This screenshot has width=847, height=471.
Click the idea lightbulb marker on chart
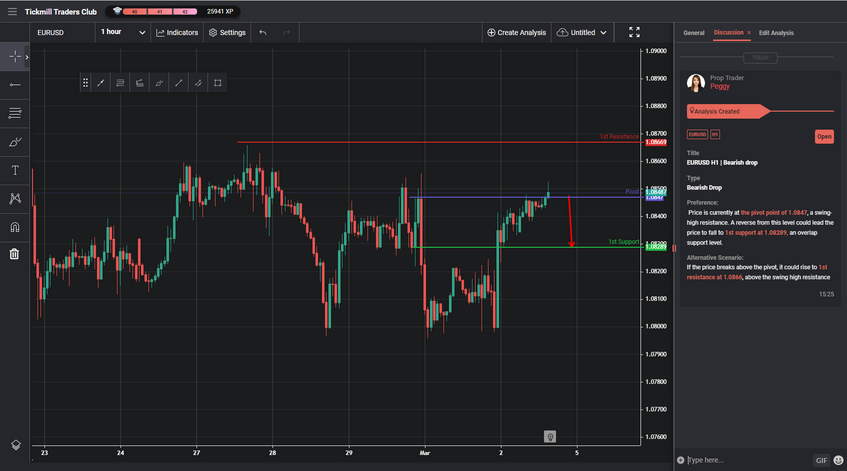[x=550, y=436]
